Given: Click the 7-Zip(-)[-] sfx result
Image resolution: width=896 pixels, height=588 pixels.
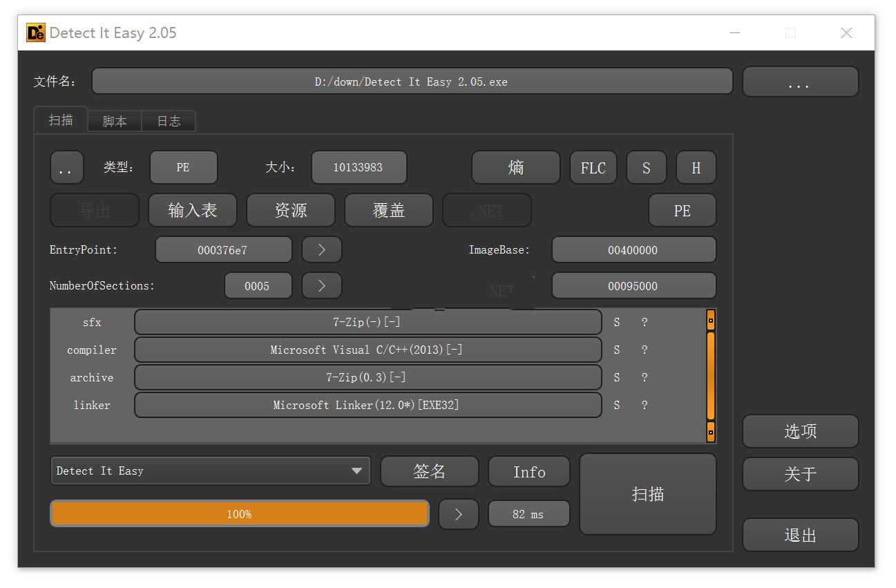Looking at the screenshot, I should click(x=368, y=323).
